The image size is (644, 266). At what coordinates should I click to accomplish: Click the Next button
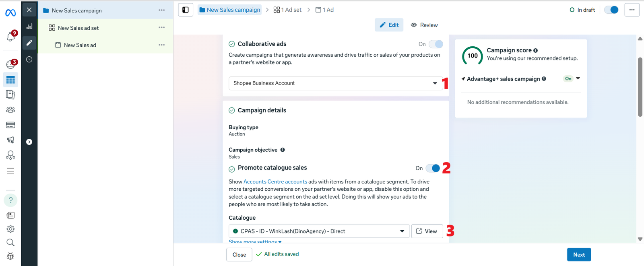click(x=579, y=255)
